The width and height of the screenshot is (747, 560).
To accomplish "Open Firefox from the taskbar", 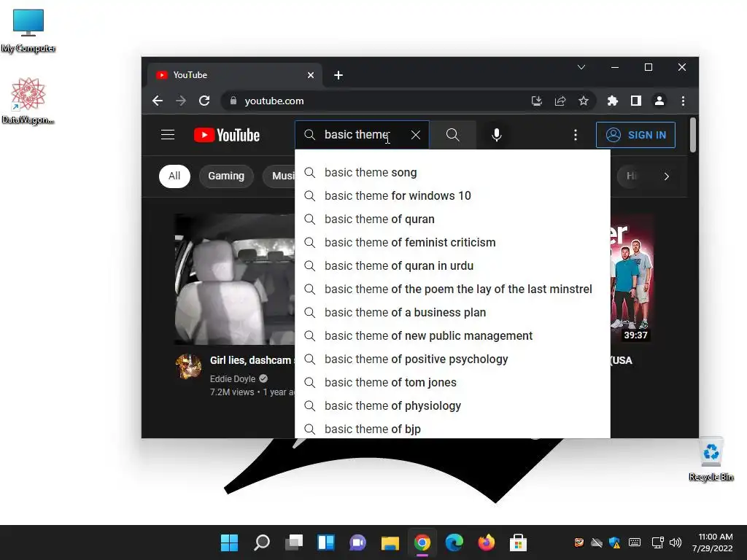I will point(486,542).
